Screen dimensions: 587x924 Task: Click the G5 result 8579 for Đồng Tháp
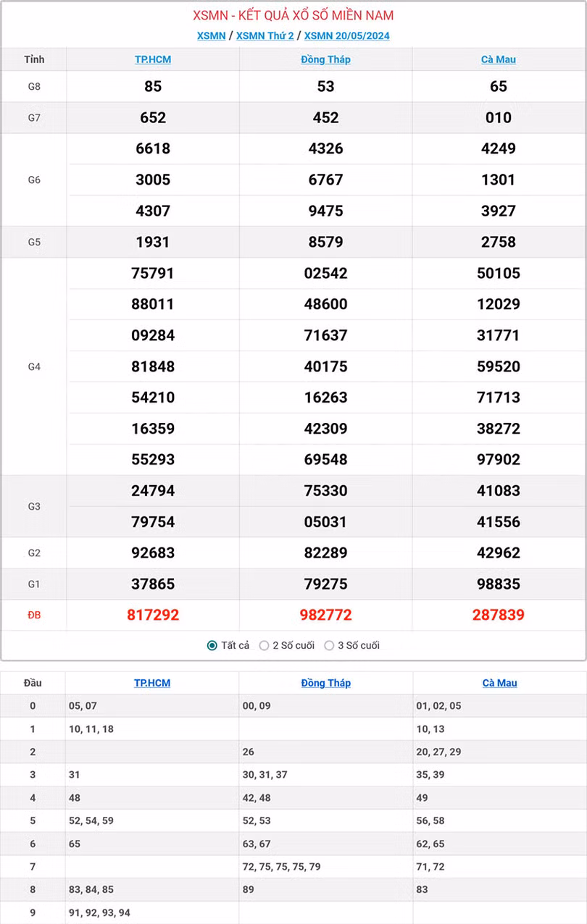(x=325, y=242)
